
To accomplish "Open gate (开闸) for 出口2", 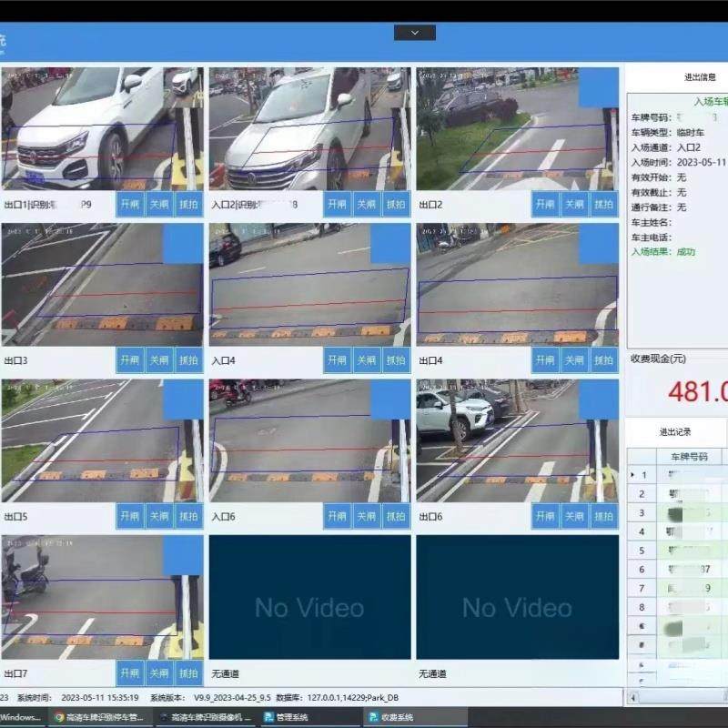I will (545, 204).
